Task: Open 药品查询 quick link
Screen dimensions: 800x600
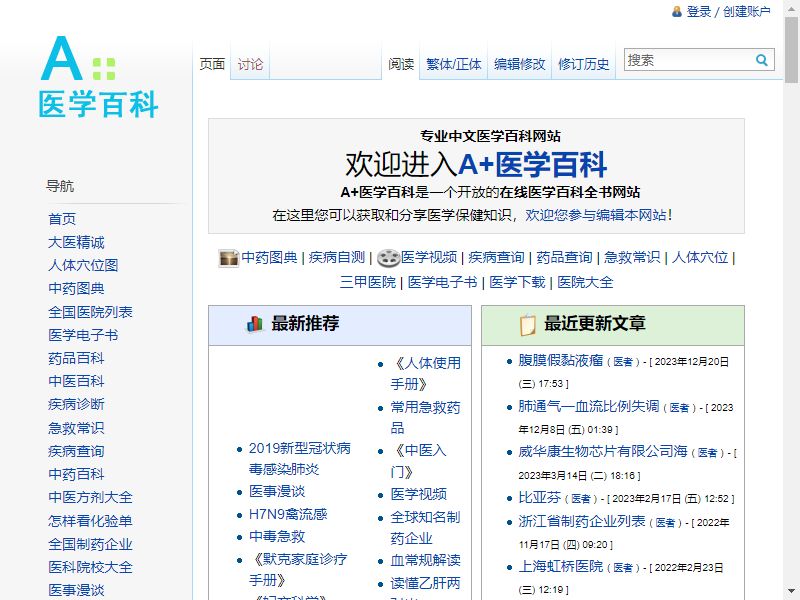Action: click(564, 258)
